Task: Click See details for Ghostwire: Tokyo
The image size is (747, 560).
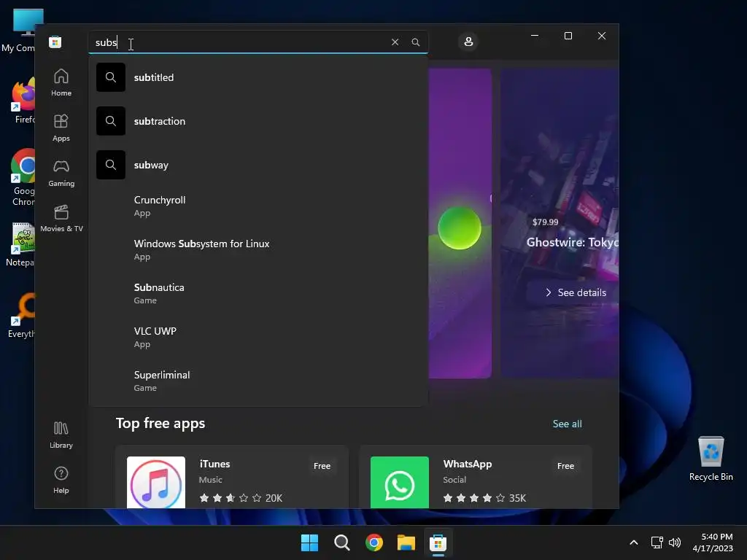Action: point(575,292)
